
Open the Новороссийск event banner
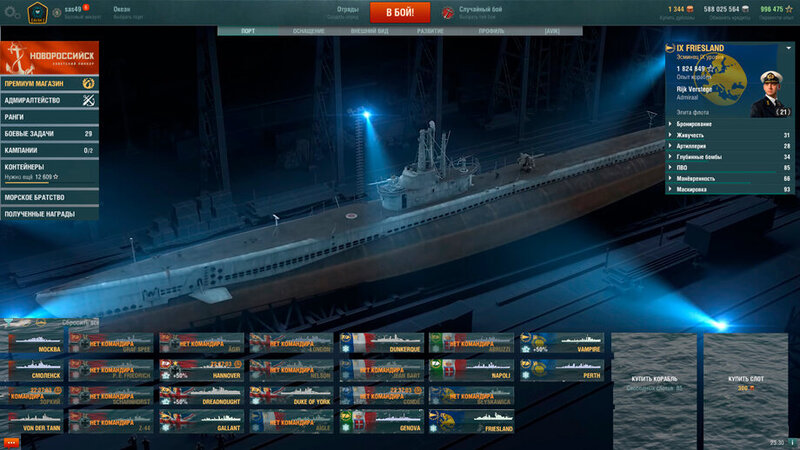(49, 58)
